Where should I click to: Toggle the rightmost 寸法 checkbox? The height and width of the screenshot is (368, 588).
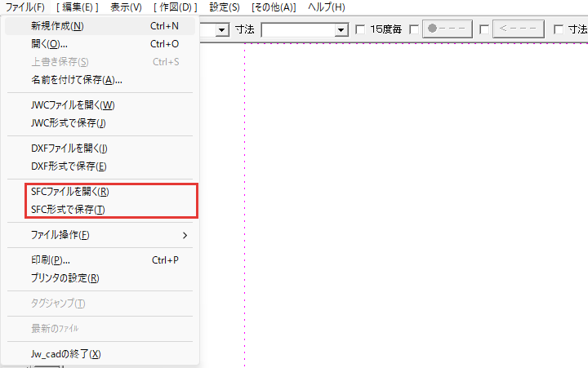[559, 29]
